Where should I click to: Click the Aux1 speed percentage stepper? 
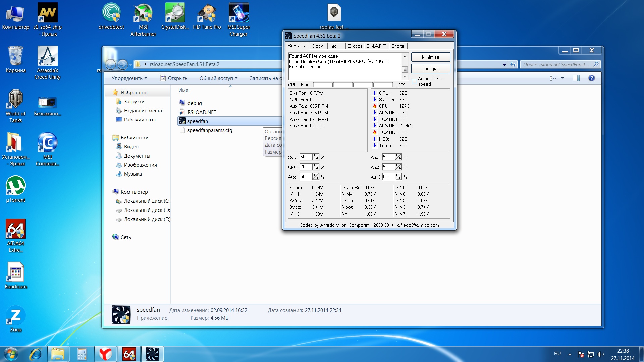coord(398,157)
